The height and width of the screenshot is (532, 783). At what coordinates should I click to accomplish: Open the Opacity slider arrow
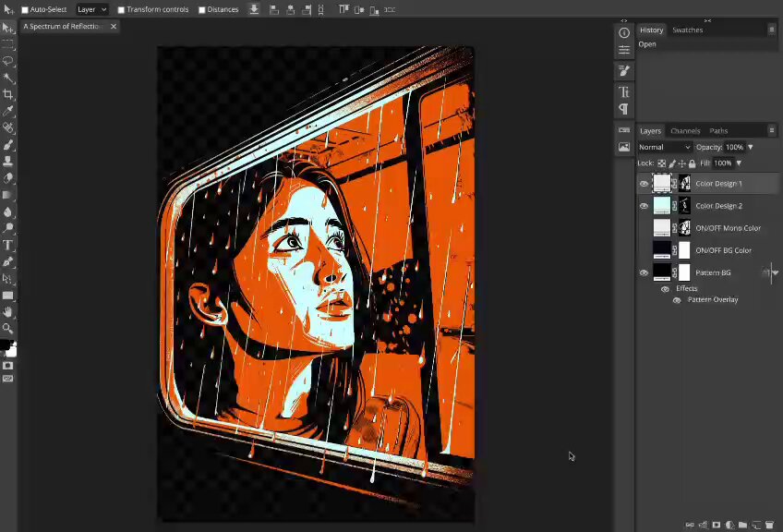point(750,148)
